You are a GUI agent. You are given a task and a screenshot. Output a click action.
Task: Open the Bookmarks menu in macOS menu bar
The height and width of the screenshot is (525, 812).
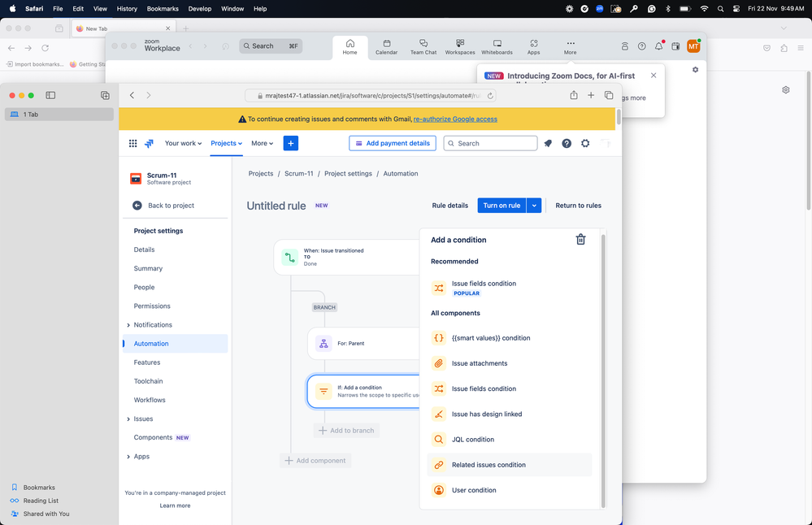[163, 9]
